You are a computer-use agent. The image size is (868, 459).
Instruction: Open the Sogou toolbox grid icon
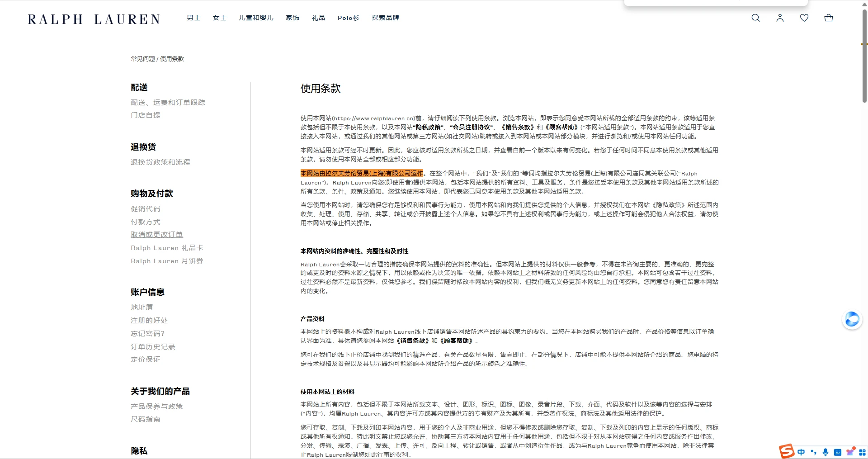point(862,452)
